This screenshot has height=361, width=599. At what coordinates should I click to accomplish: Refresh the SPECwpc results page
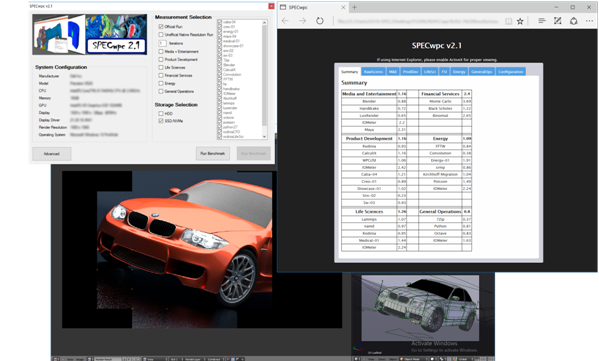320,21
